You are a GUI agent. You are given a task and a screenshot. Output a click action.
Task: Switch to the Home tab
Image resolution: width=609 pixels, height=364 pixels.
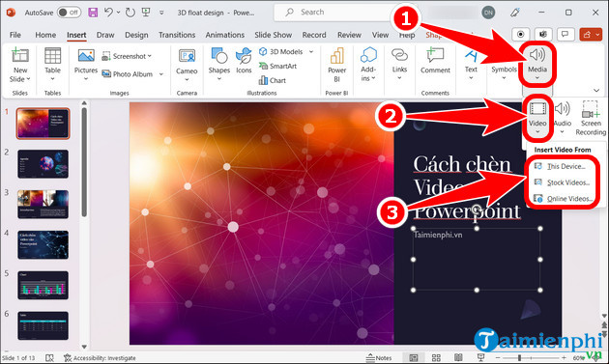click(45, 35)
